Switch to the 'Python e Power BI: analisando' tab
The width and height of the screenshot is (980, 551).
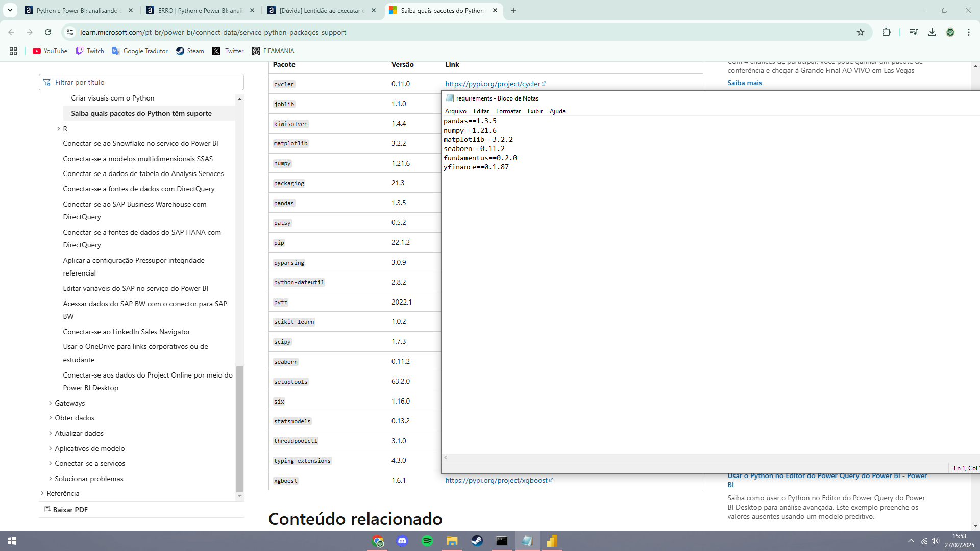[x=79, y=10]
